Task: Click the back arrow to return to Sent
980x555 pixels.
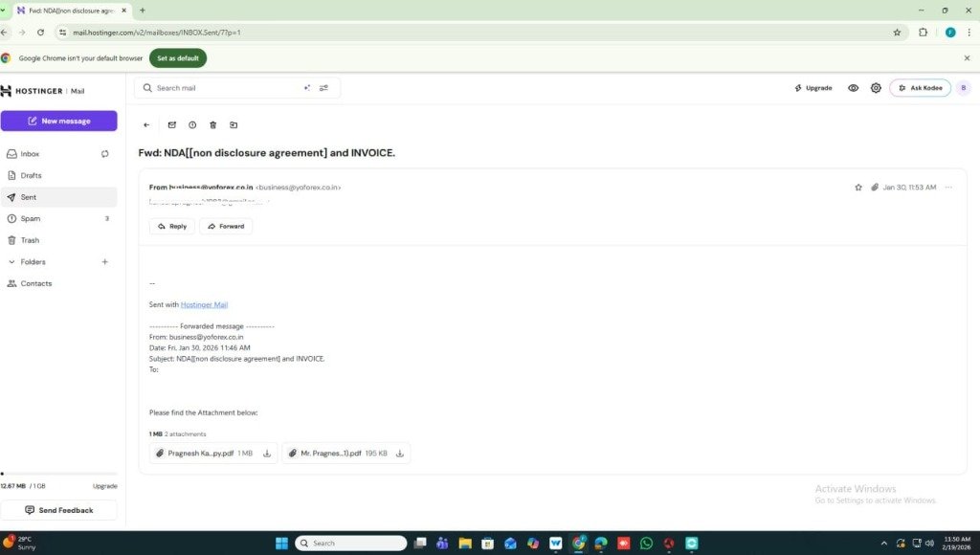Action: 146,124
